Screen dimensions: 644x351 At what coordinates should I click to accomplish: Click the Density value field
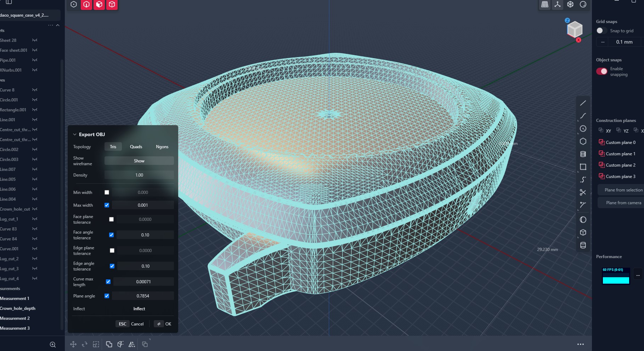(x=139, y=175)
